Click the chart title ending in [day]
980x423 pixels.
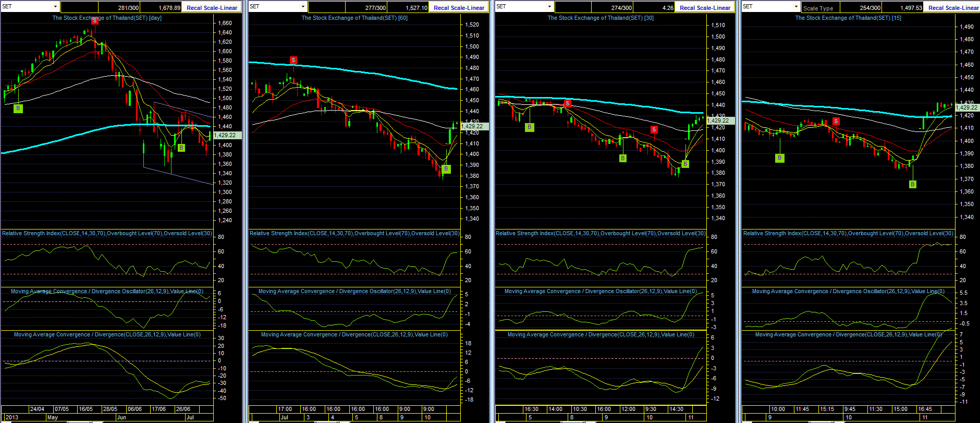107,18
